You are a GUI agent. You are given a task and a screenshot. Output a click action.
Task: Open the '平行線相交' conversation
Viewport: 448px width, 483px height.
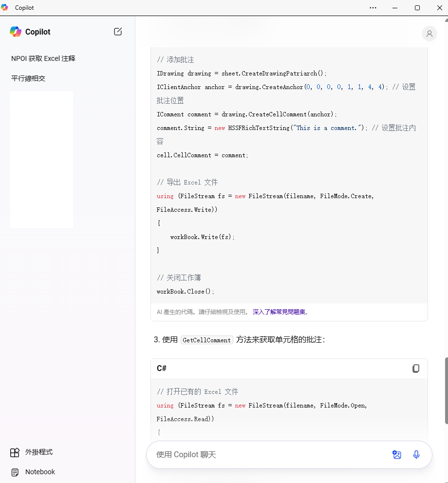(28, 78)
